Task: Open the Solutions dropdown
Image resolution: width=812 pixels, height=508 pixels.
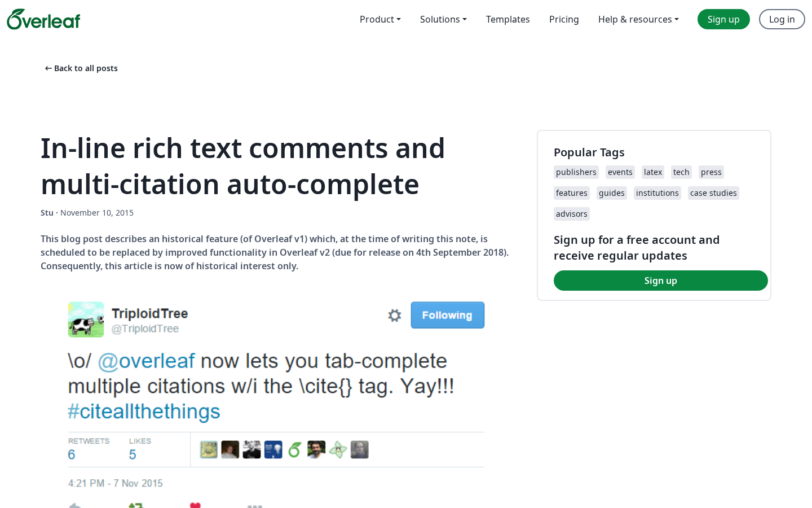Action: point(443,19)
